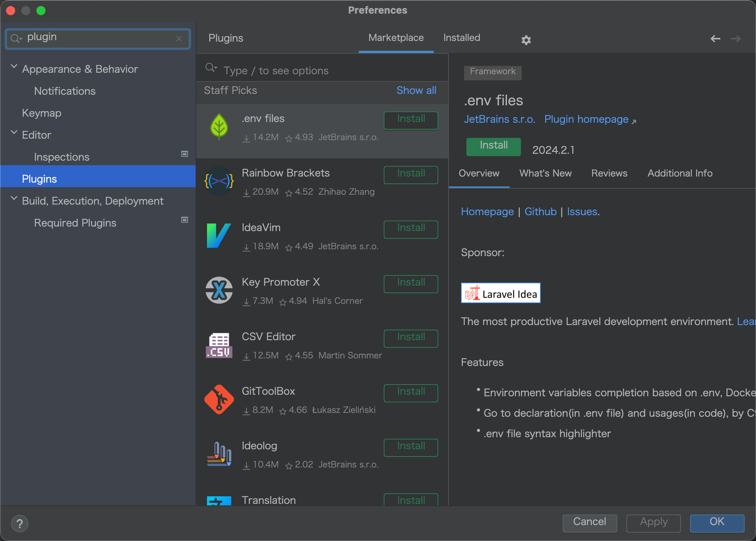Switch to the Installed tab
The image size is (756, 541).
(461, 38)
